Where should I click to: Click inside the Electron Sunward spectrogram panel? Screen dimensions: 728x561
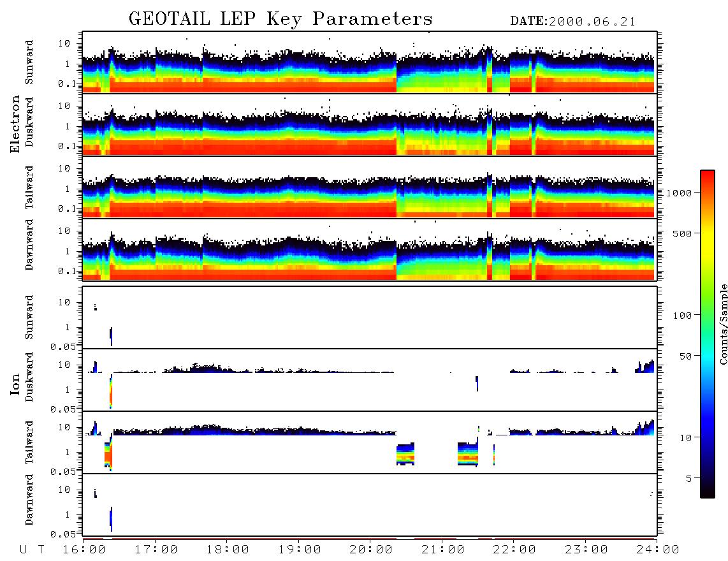point(370,62)
